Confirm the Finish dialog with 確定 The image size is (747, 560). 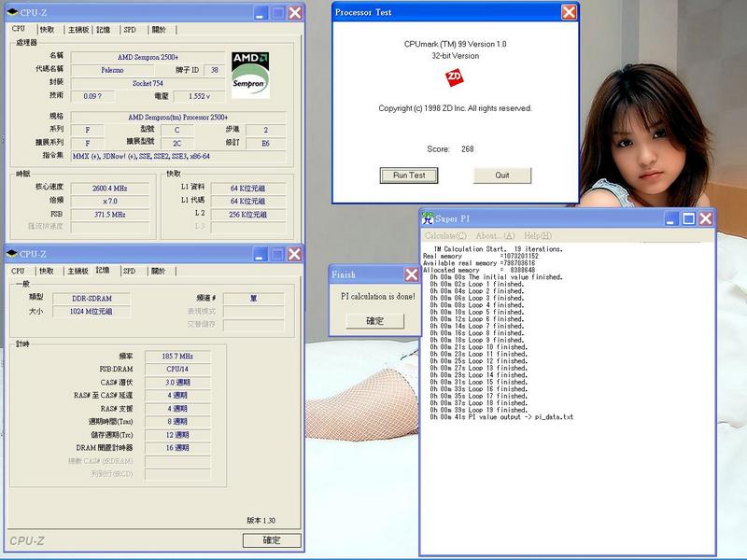coord(374,320)
